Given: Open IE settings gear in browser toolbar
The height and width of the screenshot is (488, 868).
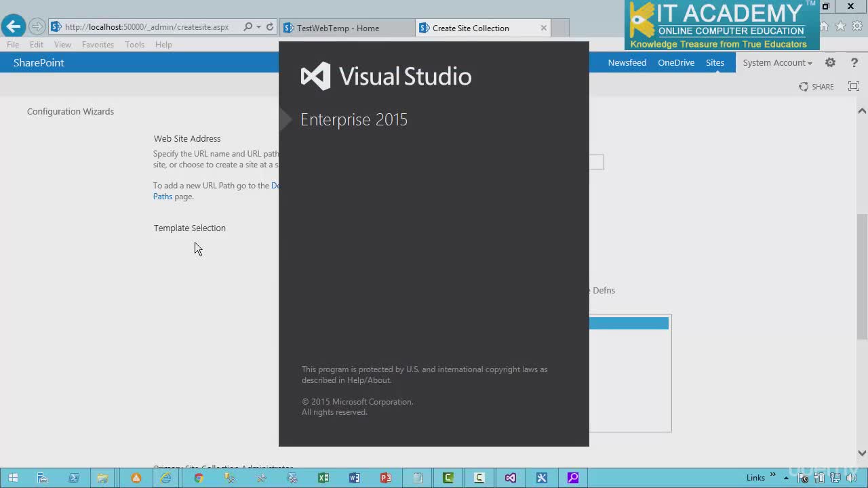Looking at the screenshot, I should [x=857, y=26].
